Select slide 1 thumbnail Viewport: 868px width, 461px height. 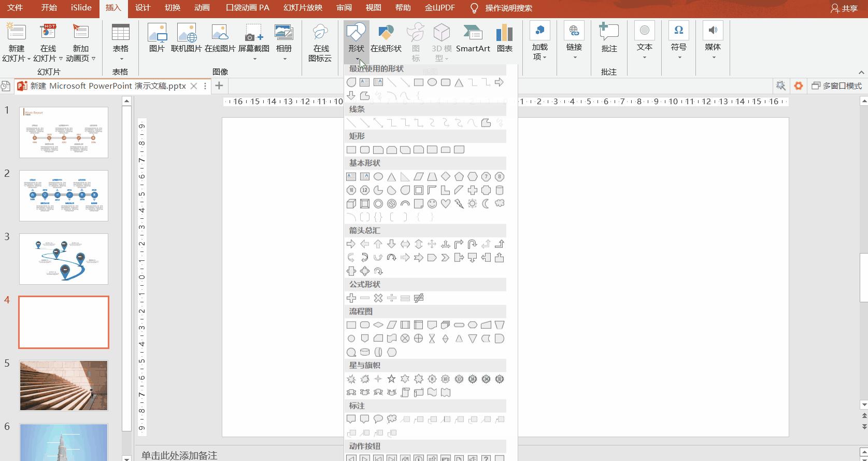tap(64, 132)
